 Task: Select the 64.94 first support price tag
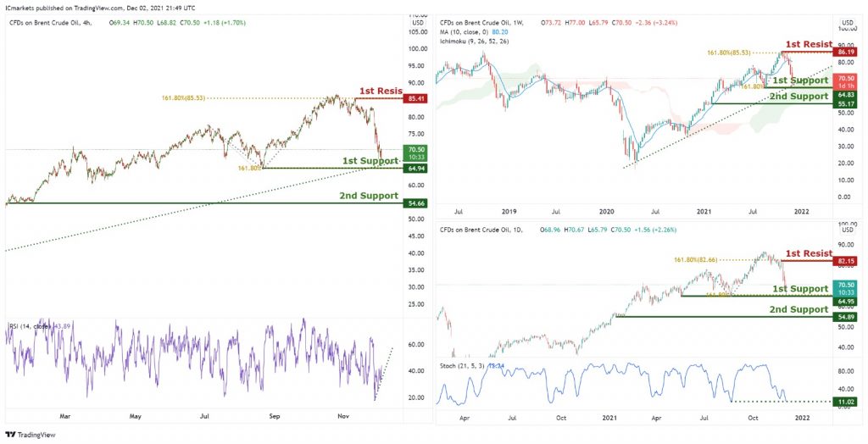point(415,169)
